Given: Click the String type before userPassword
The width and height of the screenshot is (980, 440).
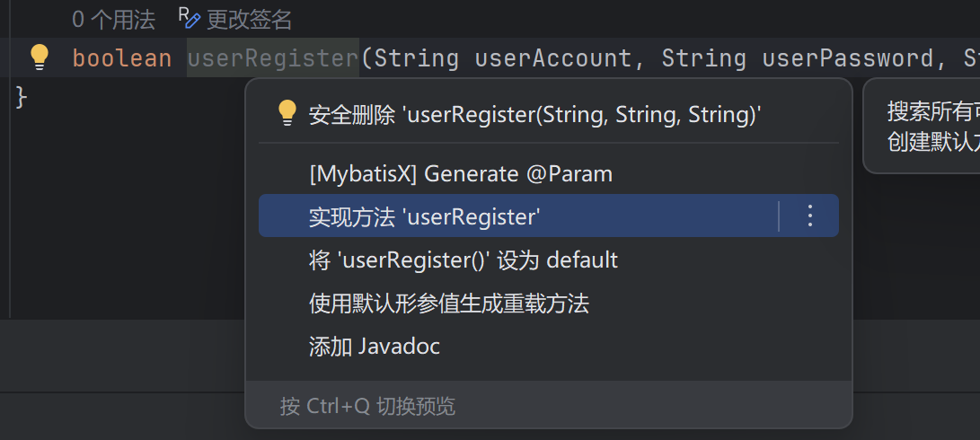Looking at the screenshot, I should [703, 58].
